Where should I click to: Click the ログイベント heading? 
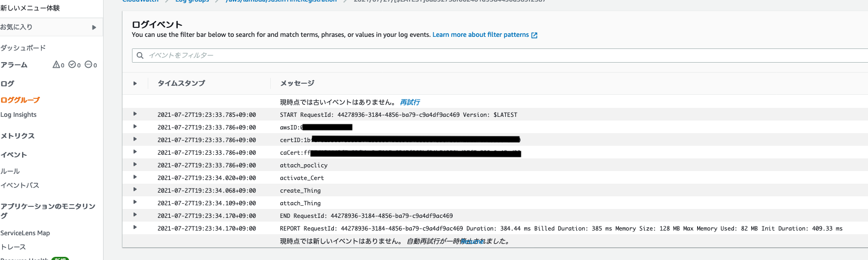pos(157,24)
